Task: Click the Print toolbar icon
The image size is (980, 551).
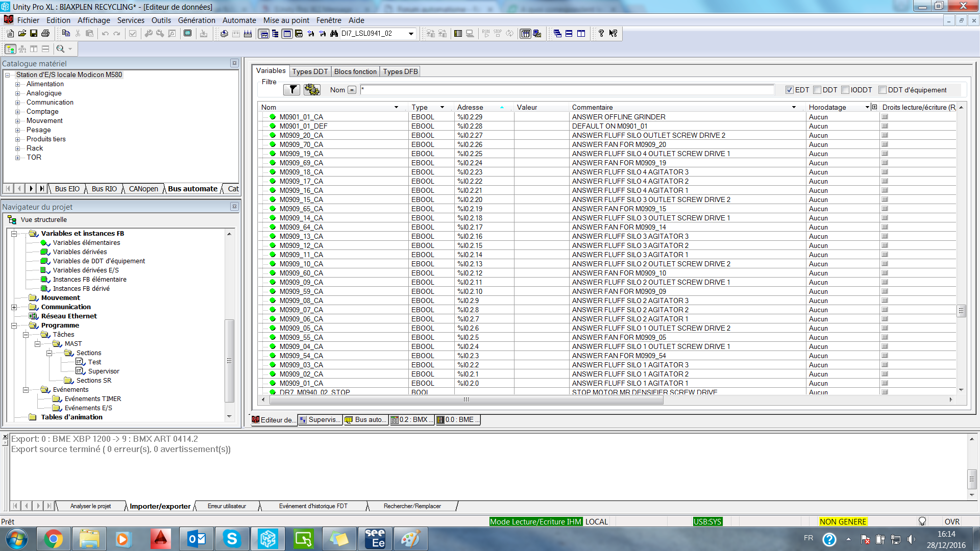Action: (45, 34)
